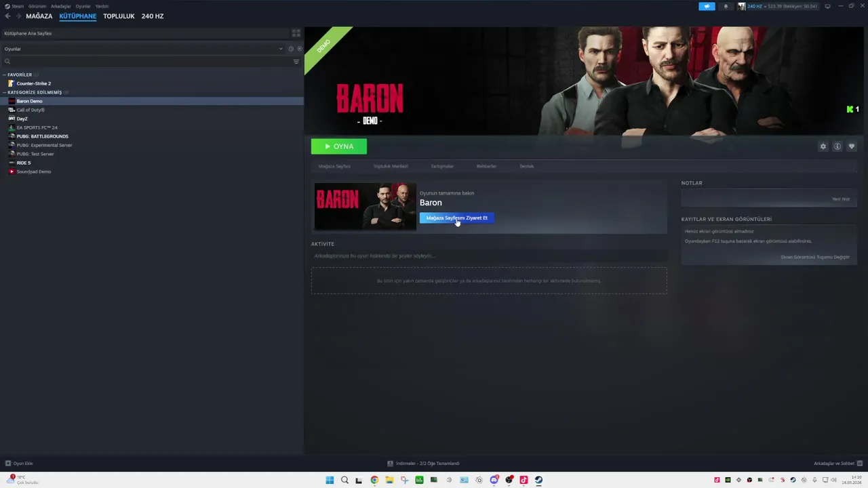Click the Baron full game thumbnail
Viewport: 868px width, 488px height.
pos(366,206)
